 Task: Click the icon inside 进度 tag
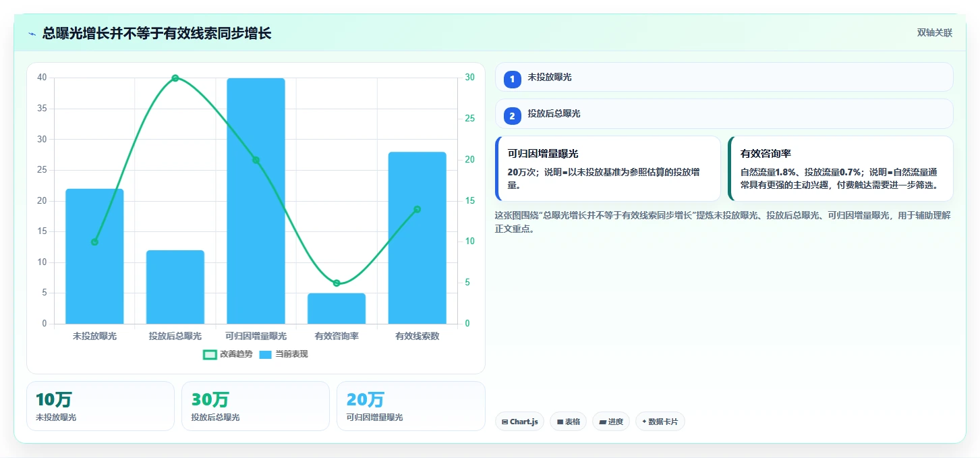[602, 422]
